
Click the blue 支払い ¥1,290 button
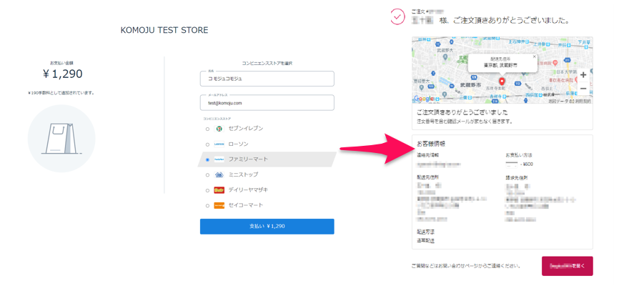(x=267, y=227)
